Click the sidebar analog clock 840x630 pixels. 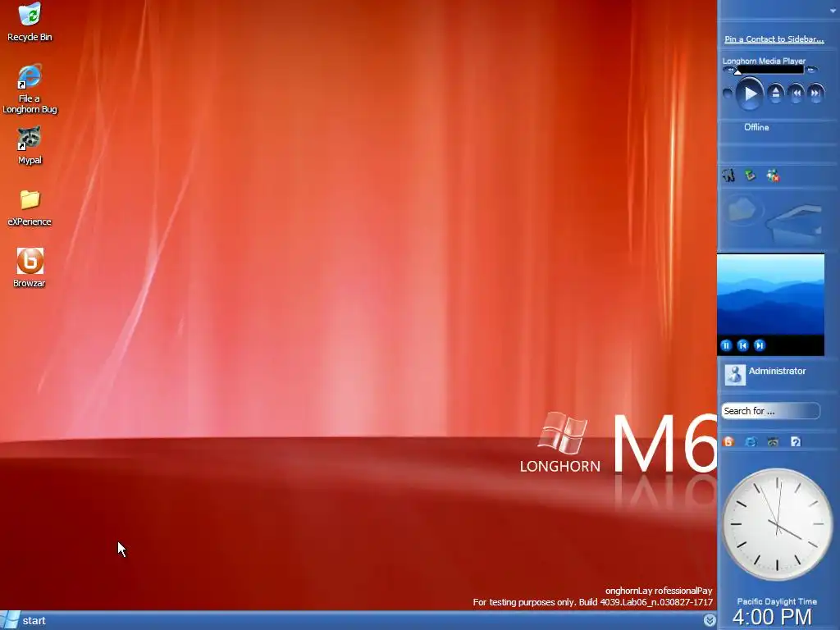coord(778,524)
